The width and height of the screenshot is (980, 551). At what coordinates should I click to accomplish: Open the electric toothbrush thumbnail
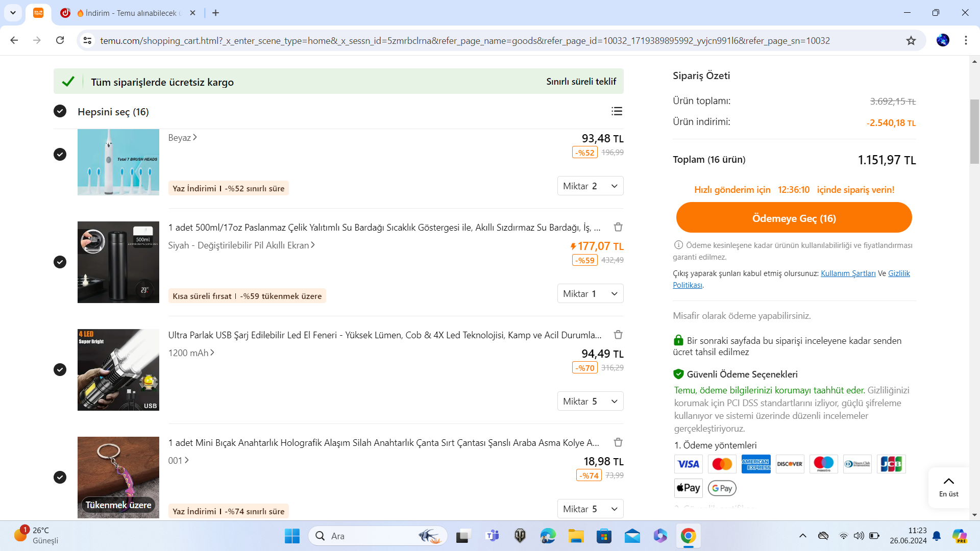118,162
